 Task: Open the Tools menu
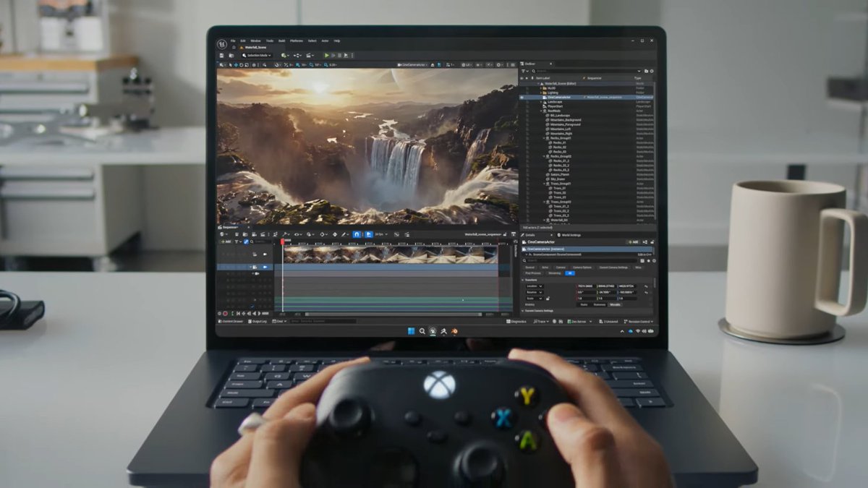(270, 40)
